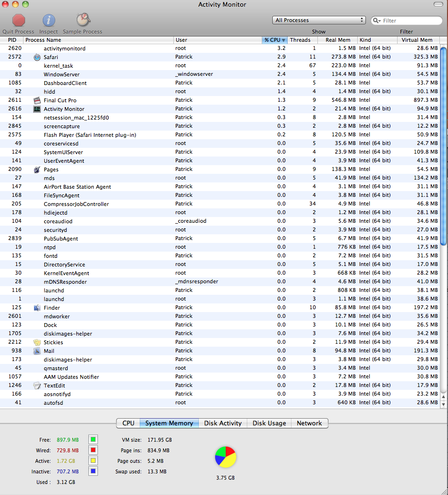This screenshot has width=448, height=495.
Task: Select the screencapture process row
Action: coord(220,126)
